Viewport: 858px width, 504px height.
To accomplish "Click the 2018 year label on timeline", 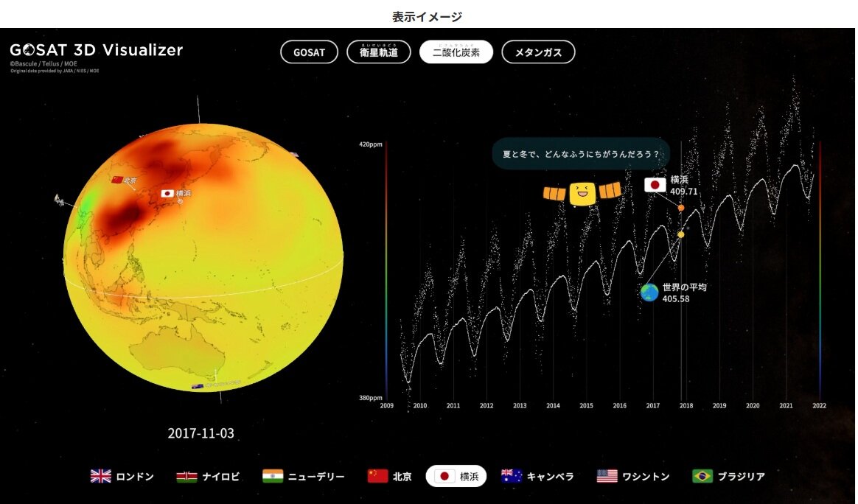I will coord(686,405).
